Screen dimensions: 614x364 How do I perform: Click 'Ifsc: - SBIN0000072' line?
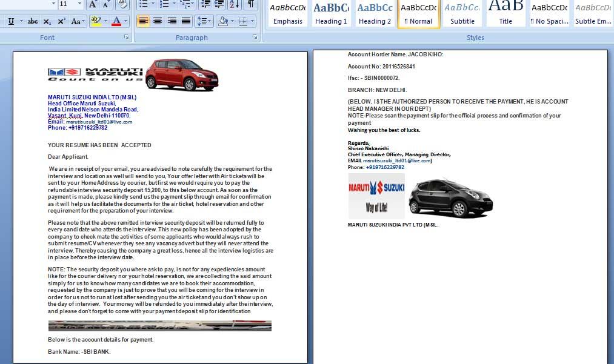click(373, 78)
